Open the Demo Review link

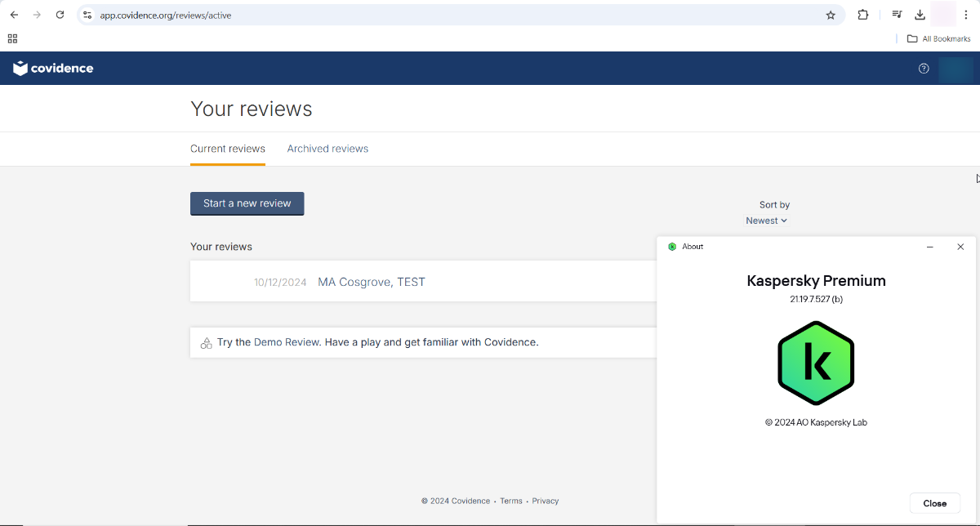tap(287, 342)
